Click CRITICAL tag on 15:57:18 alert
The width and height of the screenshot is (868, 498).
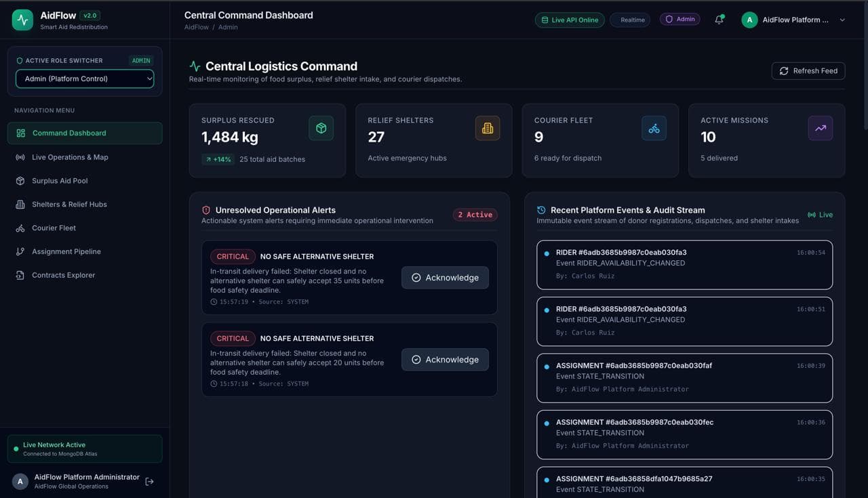(x=233, y=339)
